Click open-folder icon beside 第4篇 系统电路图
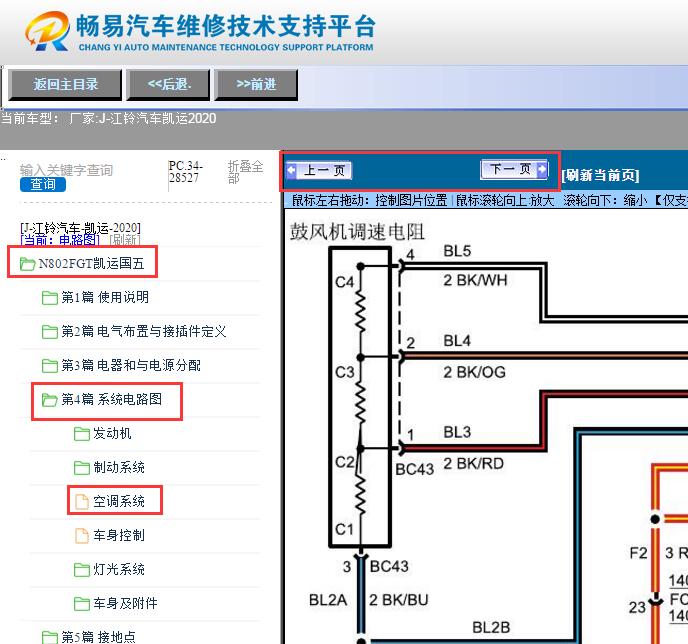 tap(50, 400)
